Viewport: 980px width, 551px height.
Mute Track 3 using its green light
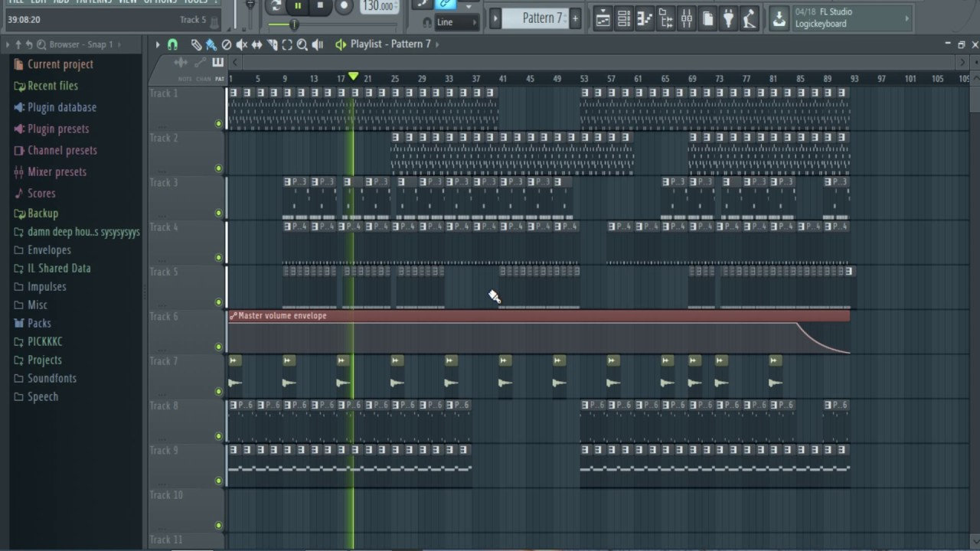coord(219,213)
